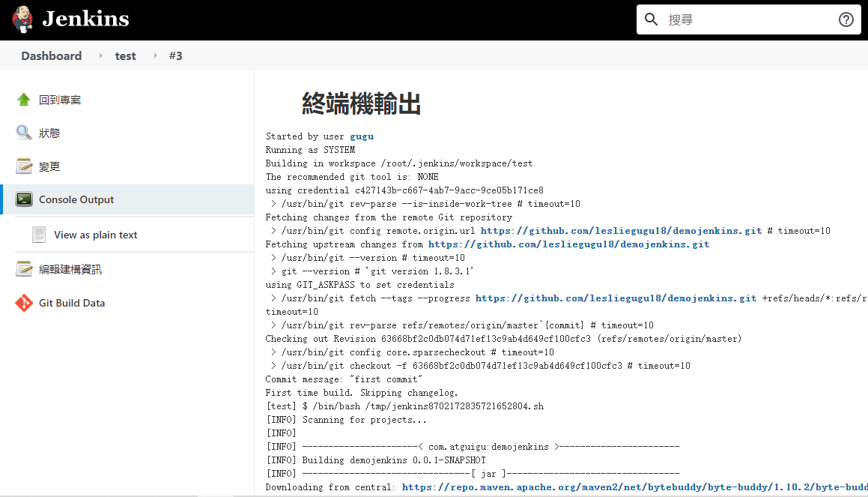Click the 'git config core.sparsecheckout' line

(413, 352)
